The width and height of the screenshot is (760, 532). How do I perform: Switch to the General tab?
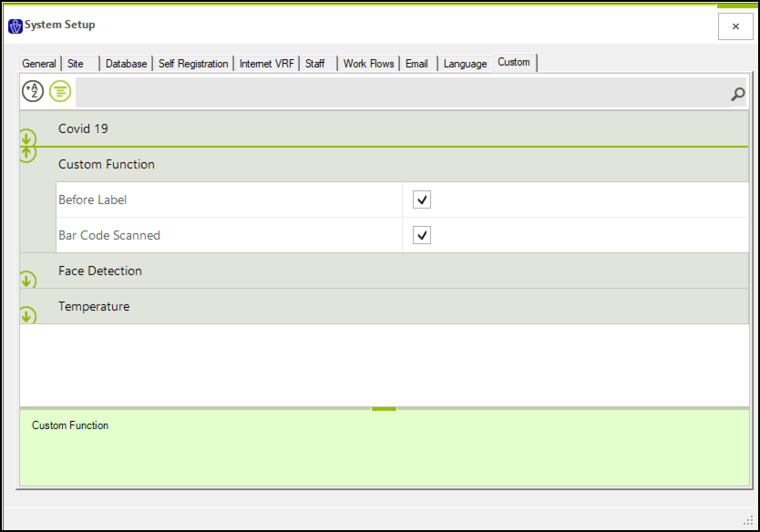[x=39, y=64]
